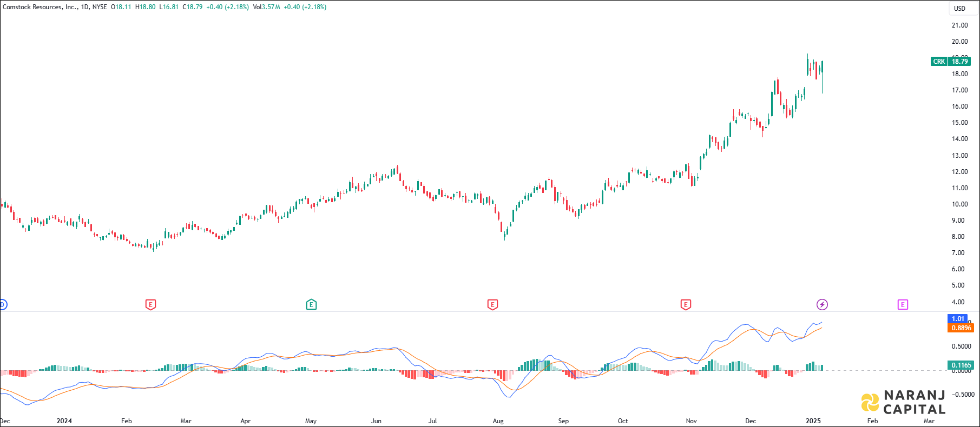Click the May label on time axis
980x427 pixels.
311,421
